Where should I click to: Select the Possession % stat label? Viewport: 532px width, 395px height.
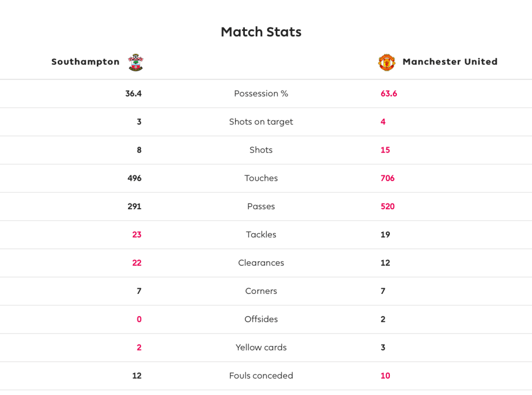point(261,93)
